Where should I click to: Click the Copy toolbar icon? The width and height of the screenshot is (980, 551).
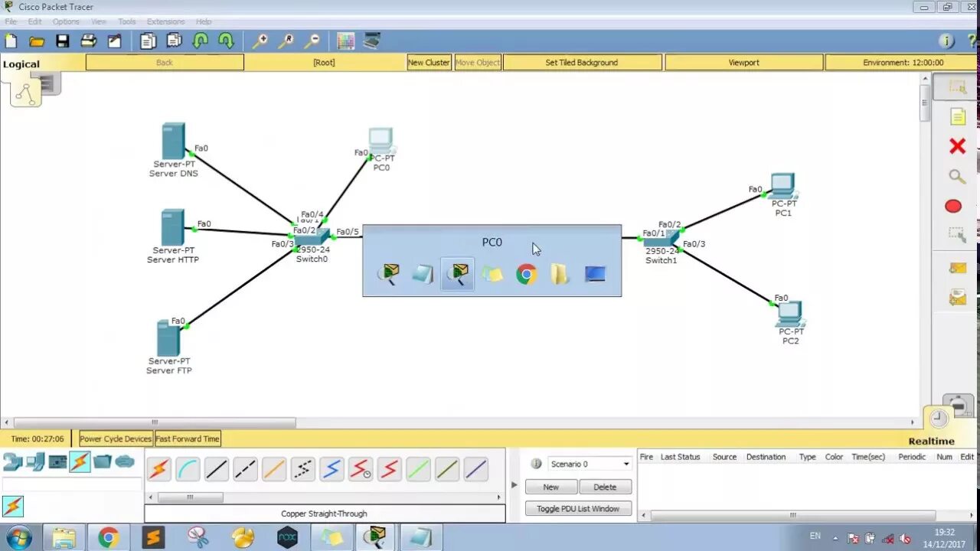(148, 41)
